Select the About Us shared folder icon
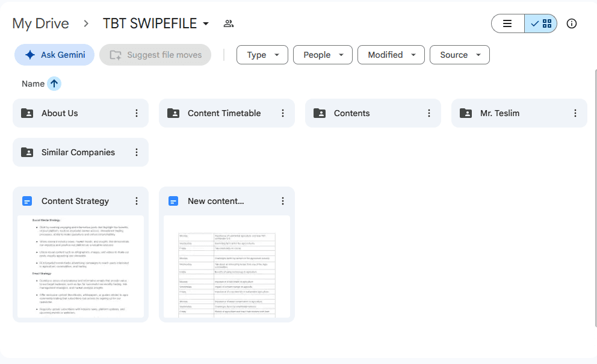The width and height of the screenshot is (597, 364). click(27, 113)
